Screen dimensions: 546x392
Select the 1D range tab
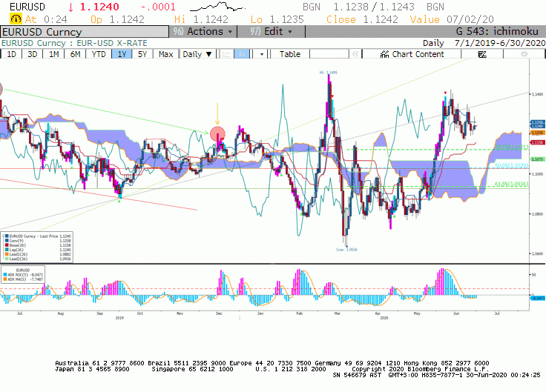coord(11,54)
